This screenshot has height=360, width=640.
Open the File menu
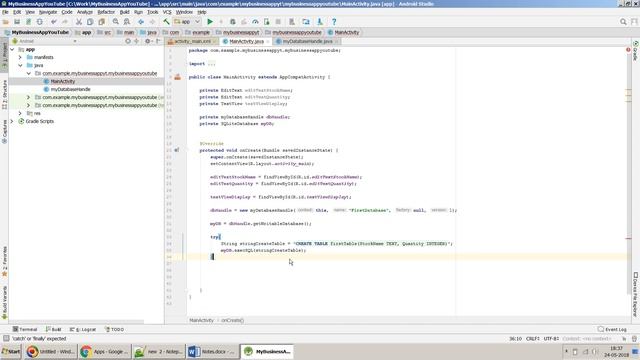point(5,12)
